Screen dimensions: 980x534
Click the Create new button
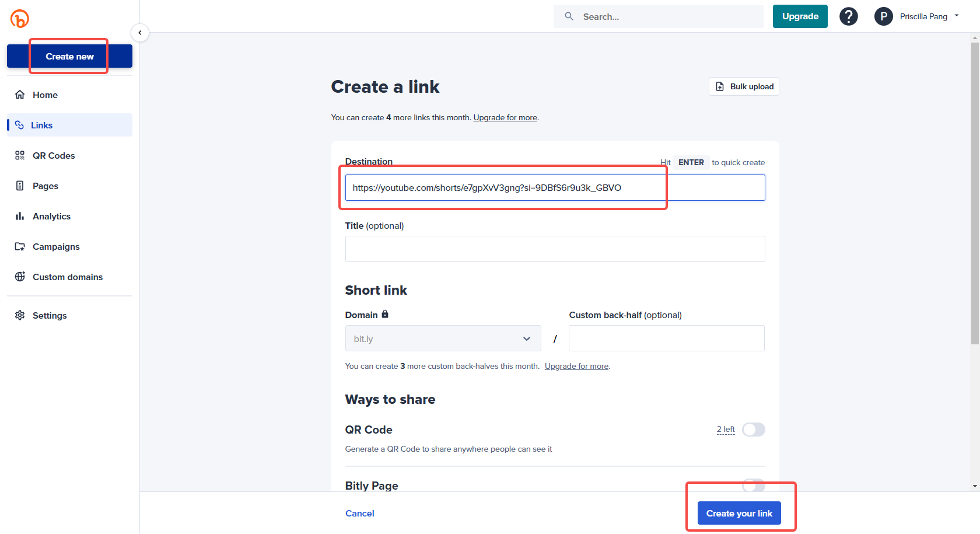[x=69, y=57]
